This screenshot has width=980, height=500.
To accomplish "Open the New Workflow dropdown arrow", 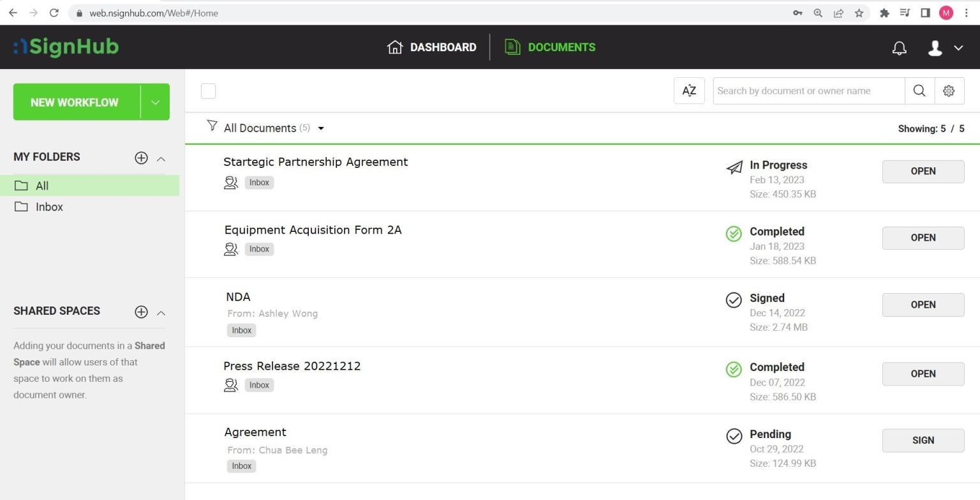I will pyautogui.click(x=154, y=102).
